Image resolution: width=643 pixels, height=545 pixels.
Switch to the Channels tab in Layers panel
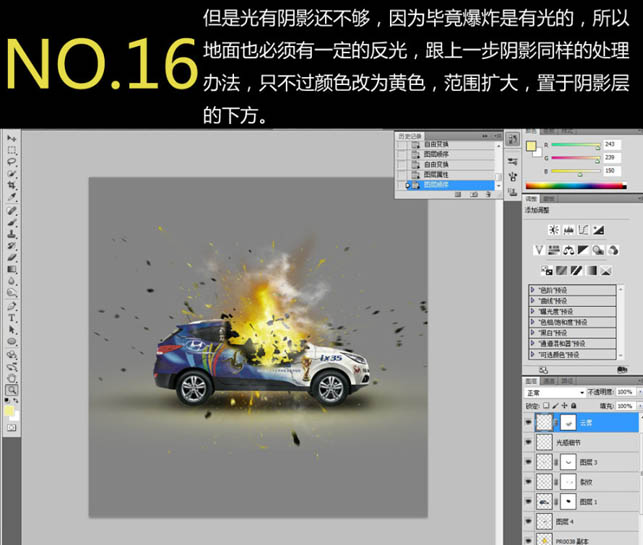pyautogui.click(x=549, y=381)
